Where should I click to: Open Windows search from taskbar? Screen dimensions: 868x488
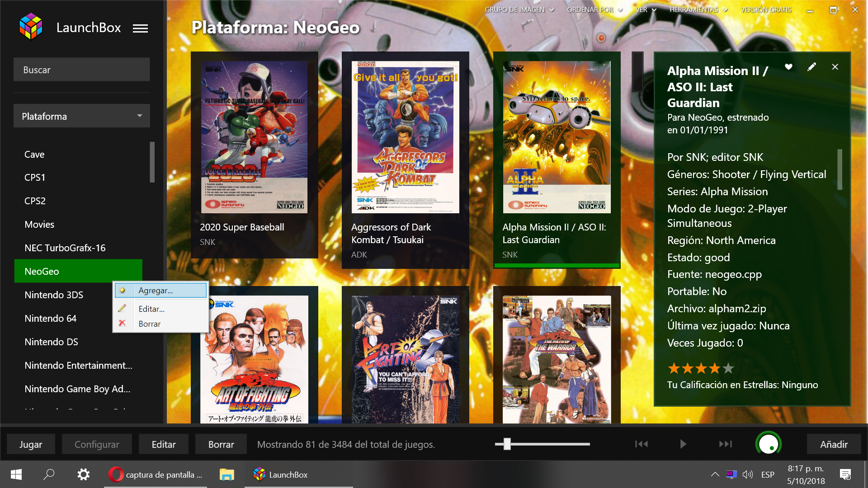click(x=49, y=474)
